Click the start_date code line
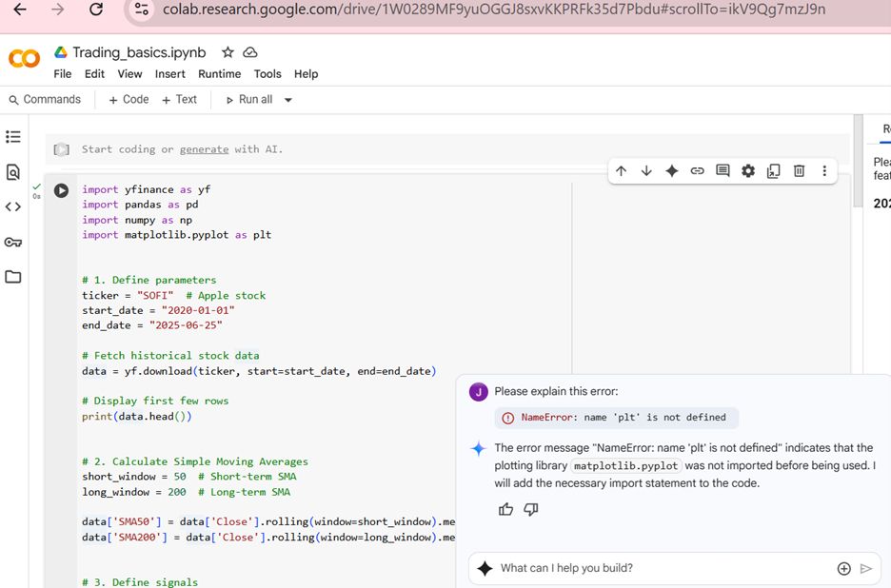 pos(158,310)
